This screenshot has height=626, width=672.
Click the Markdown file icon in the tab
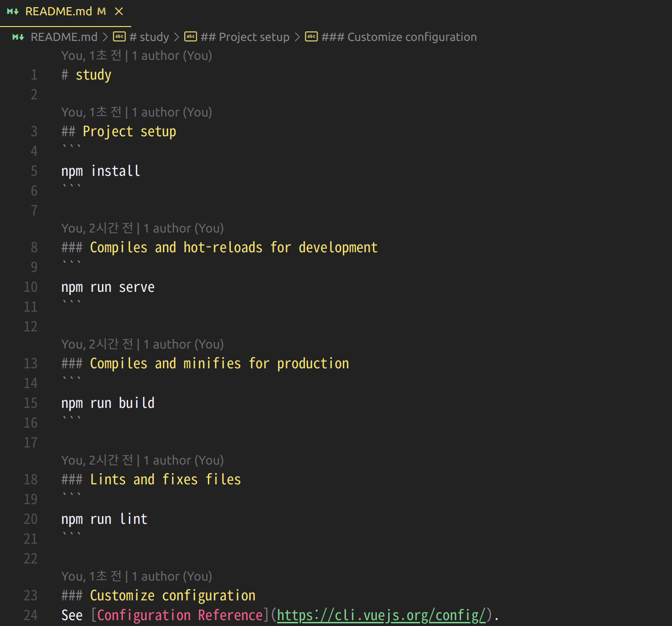coord(13,12)
